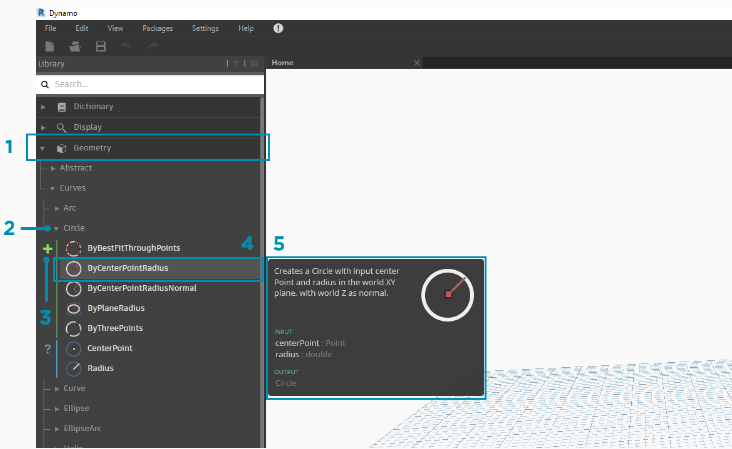This screenshot has height=449, width=732.
Task: Click the library list layout icon
Action: [x=254, y=63]
